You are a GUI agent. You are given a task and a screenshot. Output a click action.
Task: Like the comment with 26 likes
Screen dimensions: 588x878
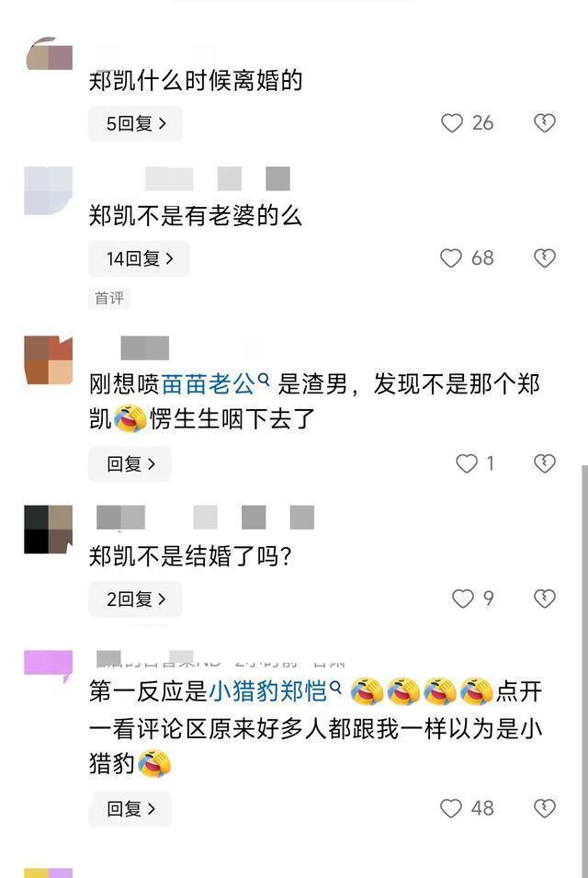(x=452, y=122)
